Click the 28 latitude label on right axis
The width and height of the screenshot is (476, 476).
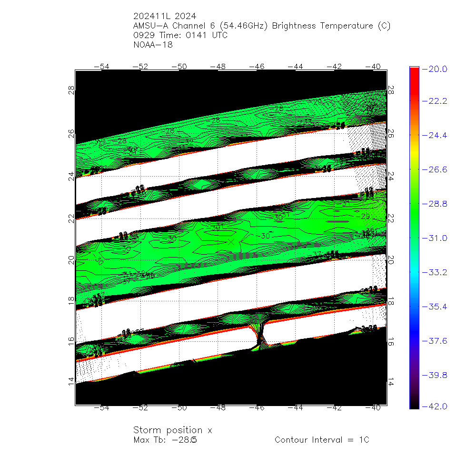[390, 90]
